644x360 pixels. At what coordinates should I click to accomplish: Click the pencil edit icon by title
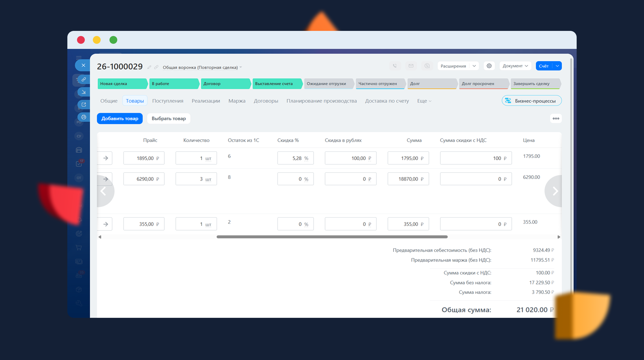149,67
